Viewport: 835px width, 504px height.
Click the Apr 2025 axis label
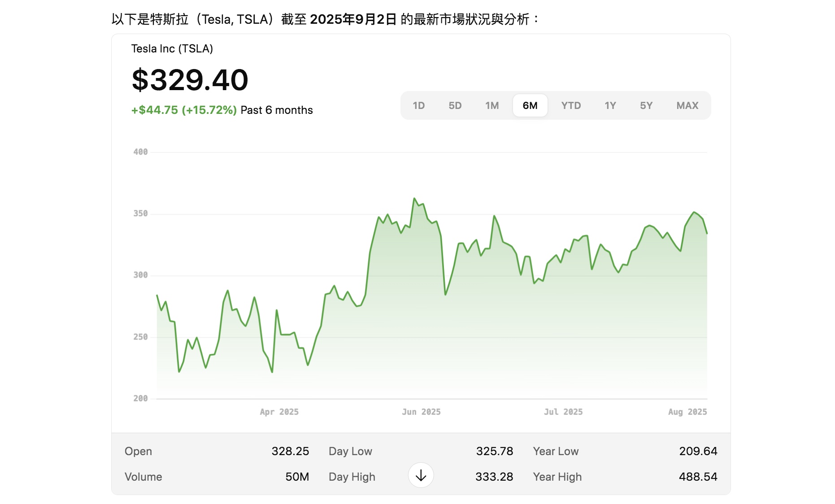tap(279, 412)
